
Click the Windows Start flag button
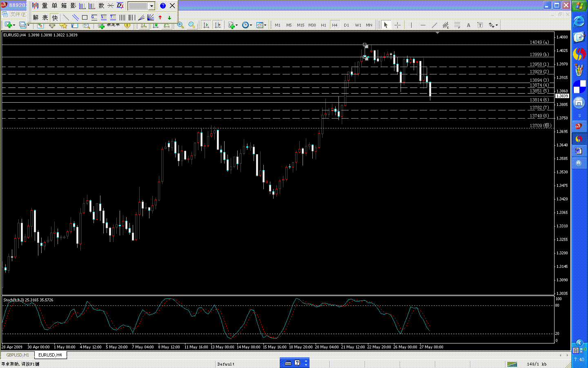[579, 6]
